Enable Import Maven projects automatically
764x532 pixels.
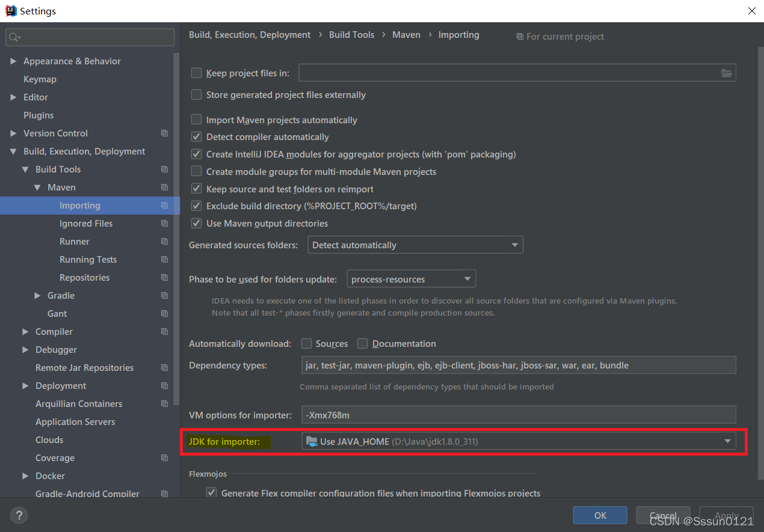196,120
